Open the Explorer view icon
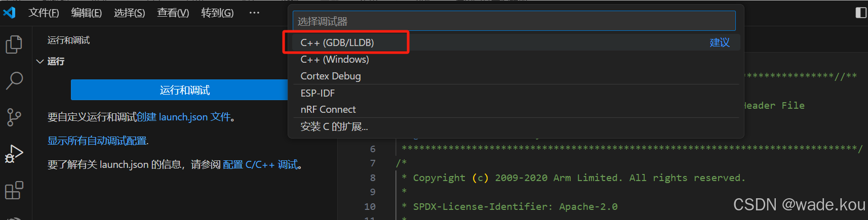The height and width of the screenshot is (220, 868). pyautogui.click(x=14, y=45)
